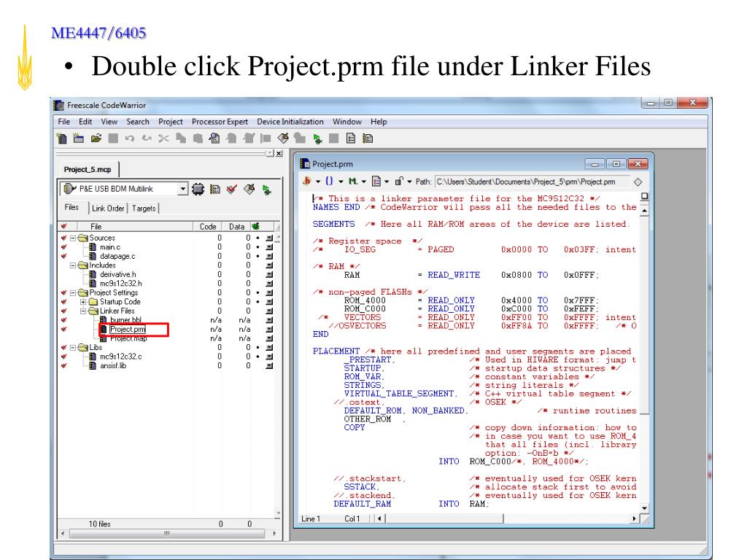Click the Copy icon beside the scissors
The width and height of the screenshot is (747, 560).
click(x=181, y=139)
